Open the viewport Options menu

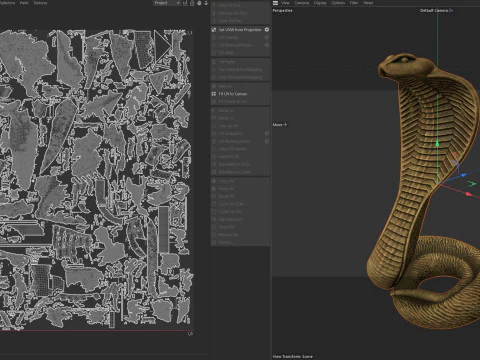(338, 3)
